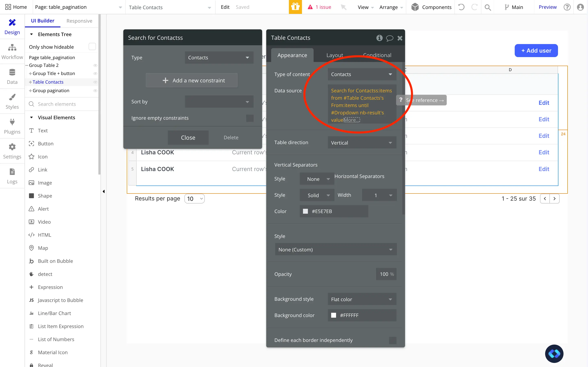588x367 pixels.
Task: Open the Results per page selector
Action: [x=194, y=198]
